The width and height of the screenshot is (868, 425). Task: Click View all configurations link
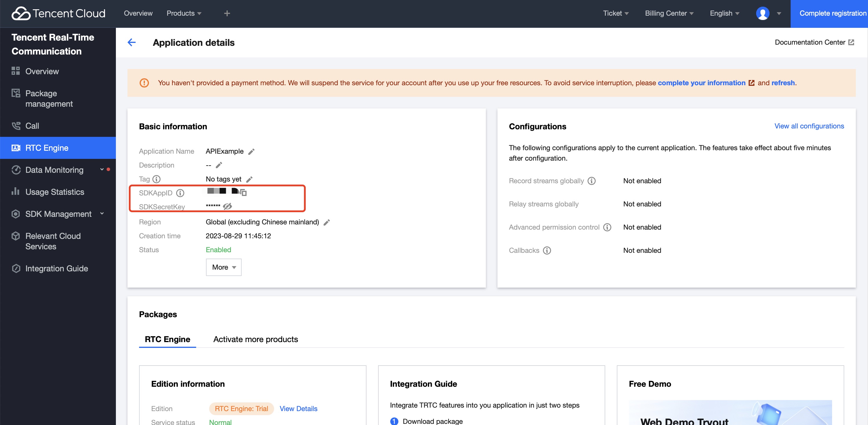click(809, 126)
